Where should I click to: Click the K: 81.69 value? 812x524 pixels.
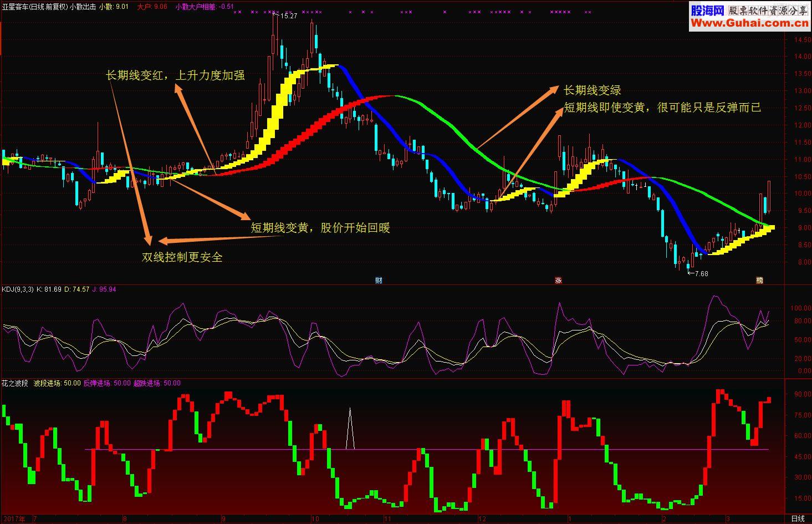click(49, 289)
